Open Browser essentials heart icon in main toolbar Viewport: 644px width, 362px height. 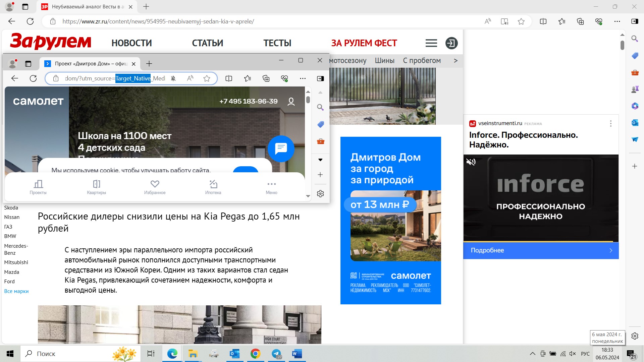[x=599, y=21]
